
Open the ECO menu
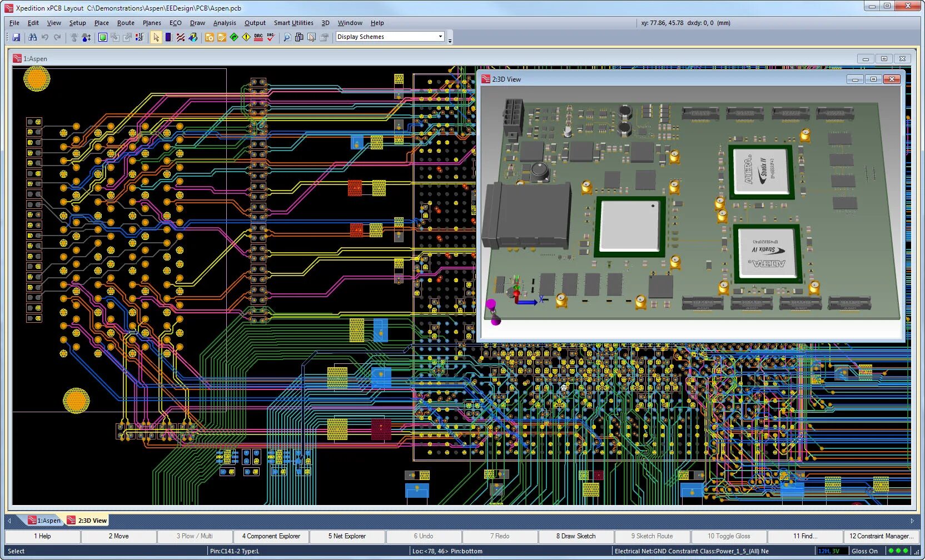[175, 23]
